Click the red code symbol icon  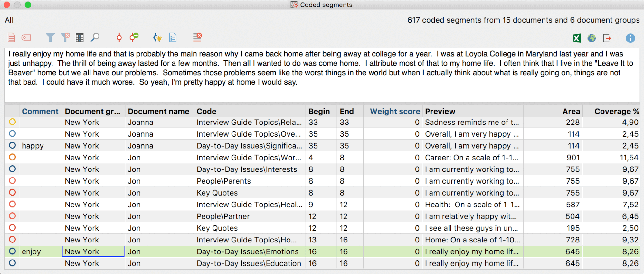pyautogui.click(x=119, y=38)
